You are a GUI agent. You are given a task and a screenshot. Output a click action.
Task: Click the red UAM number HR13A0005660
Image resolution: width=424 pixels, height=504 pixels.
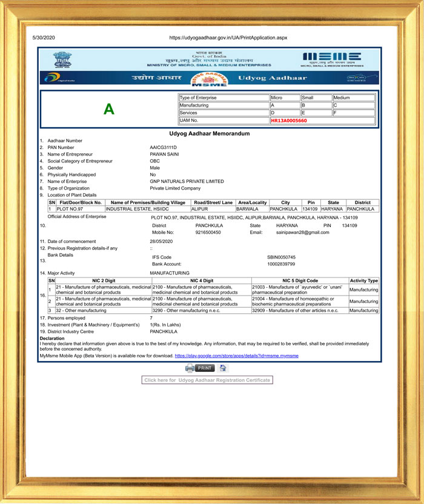coord(289,121)
